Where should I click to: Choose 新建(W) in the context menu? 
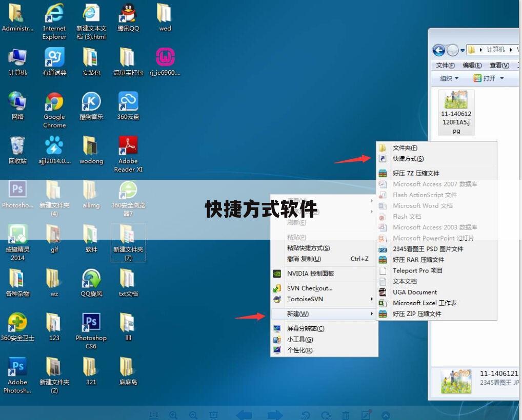tap(324, 313)
